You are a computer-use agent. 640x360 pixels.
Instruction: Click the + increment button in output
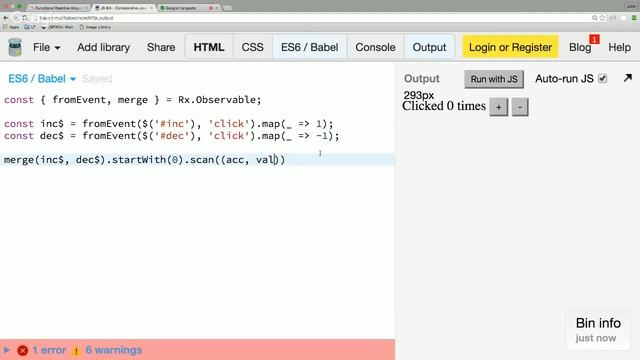point(498,107)
